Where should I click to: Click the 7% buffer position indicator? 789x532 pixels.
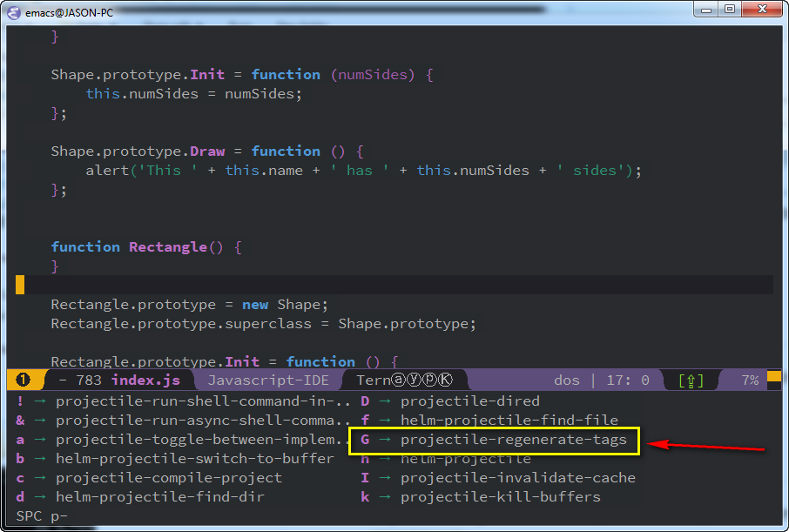tap(750, 380)
